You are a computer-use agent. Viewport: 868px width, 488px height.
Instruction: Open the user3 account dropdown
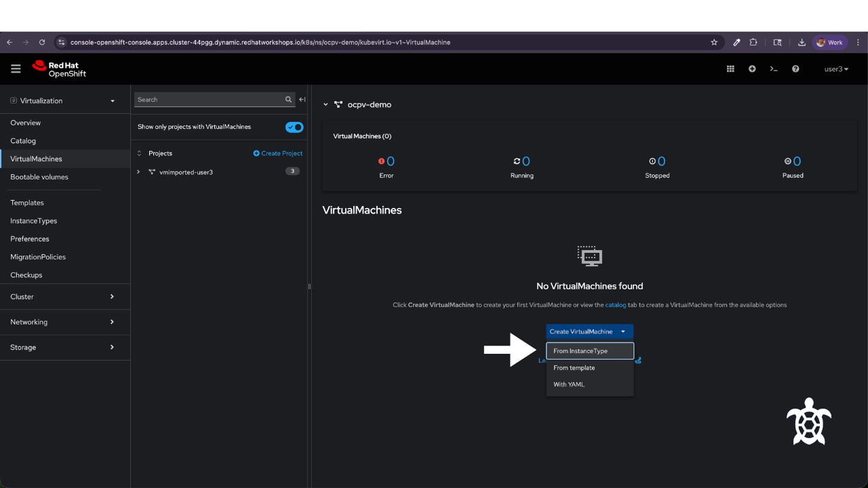(836, 69)
